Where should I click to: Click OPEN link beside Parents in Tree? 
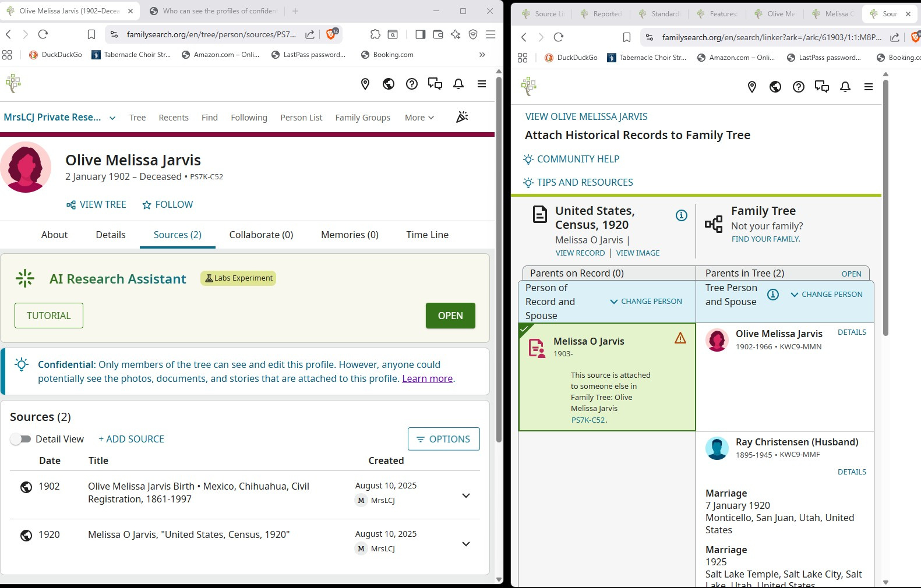pyautogui.click(x=851, y=274)
